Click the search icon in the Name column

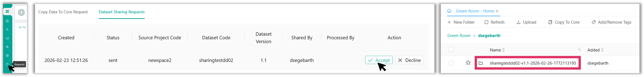tap(580, 50)
